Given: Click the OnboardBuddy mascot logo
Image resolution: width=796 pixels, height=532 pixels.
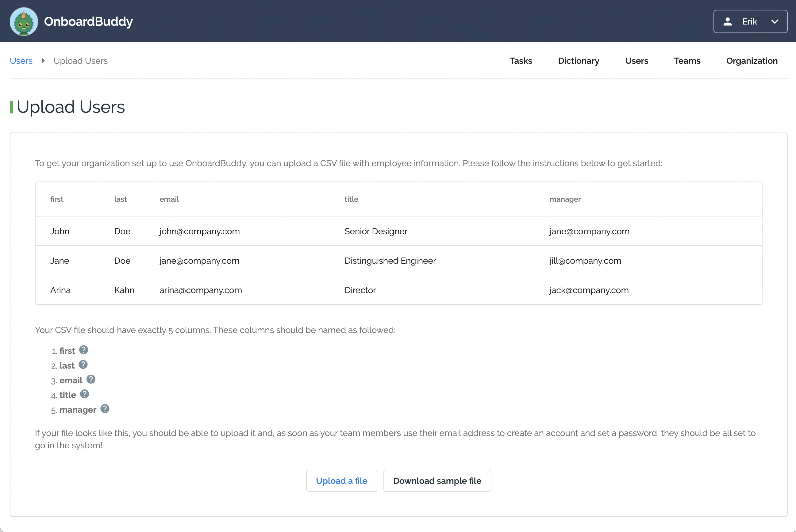Looking at the screenshot, I should 24,21.
